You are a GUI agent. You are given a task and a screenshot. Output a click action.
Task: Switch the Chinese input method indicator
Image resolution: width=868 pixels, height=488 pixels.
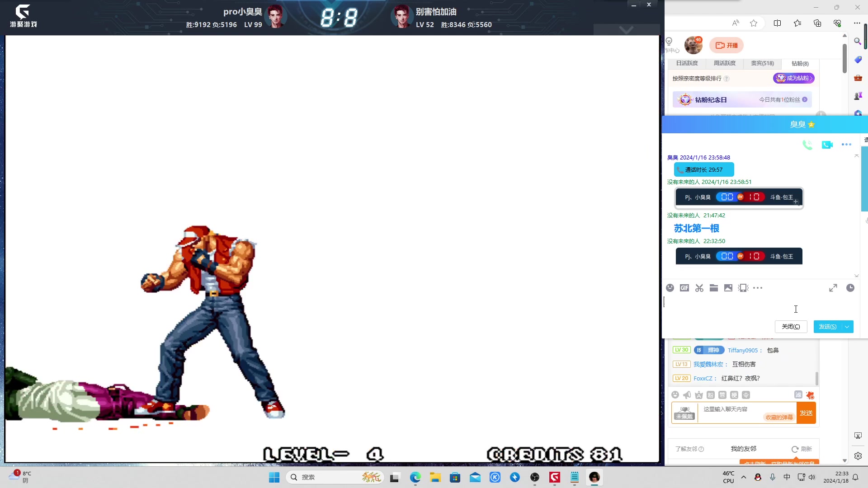[787, 477]
